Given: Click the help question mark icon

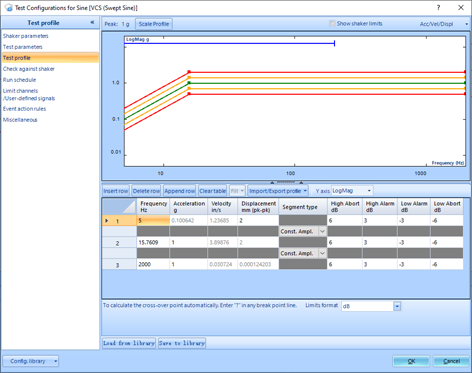Looking at the screenshot, I should [438, 7].
